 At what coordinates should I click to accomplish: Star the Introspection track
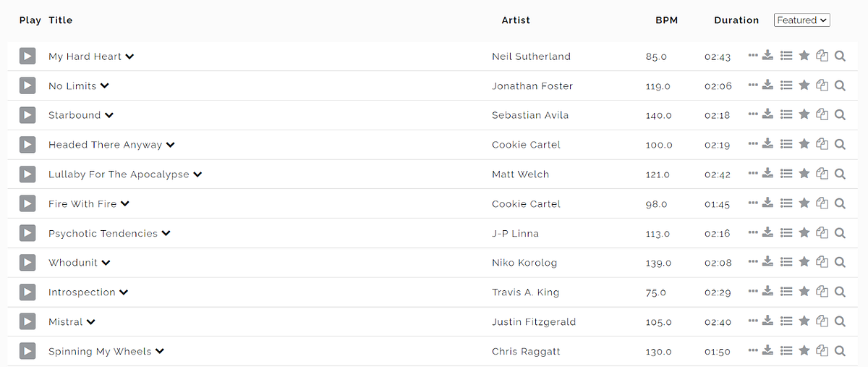[x=804, y=292]
